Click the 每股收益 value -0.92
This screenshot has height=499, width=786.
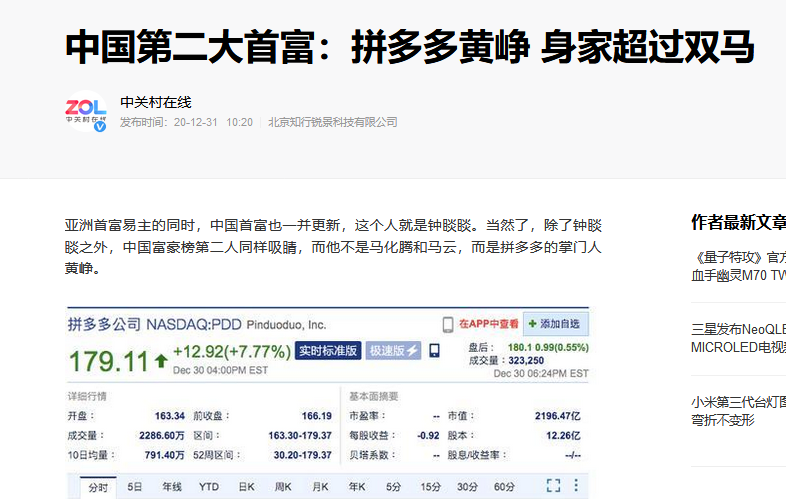[x=428, y=436]
